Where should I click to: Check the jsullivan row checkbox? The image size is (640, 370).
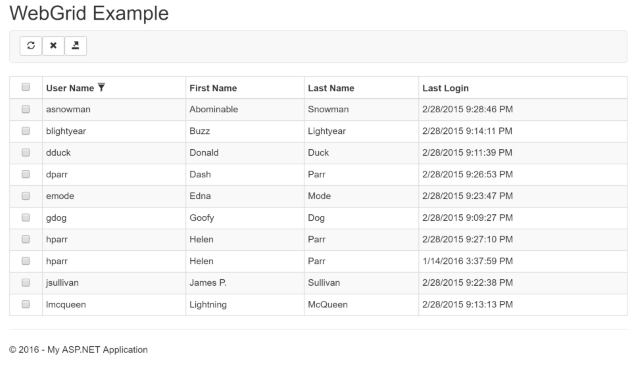point(26,282)
